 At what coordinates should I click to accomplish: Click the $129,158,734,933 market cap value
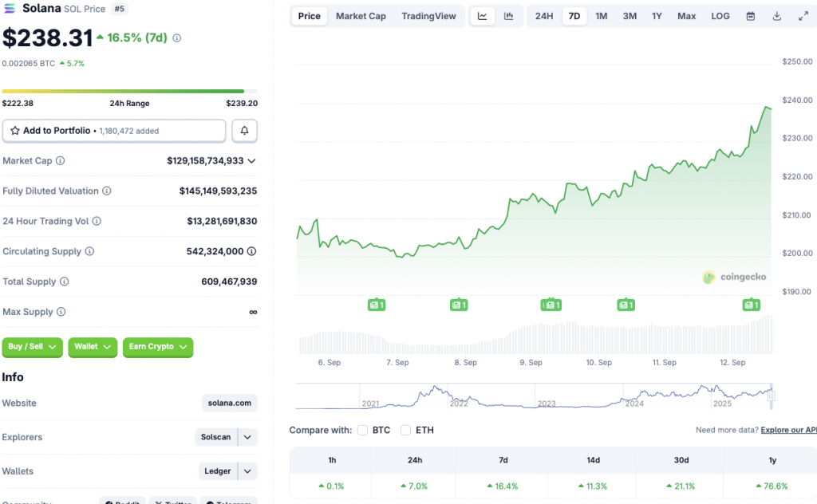[205, 161]
